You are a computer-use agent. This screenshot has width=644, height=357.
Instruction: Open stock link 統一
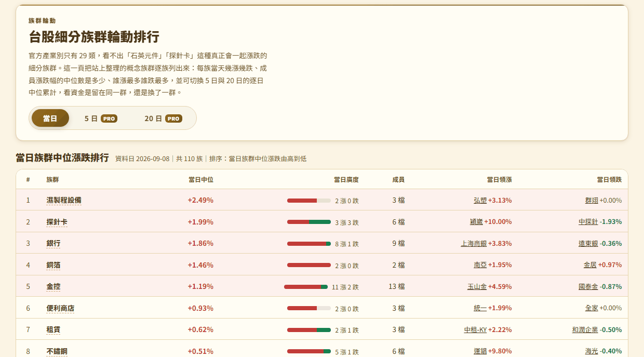pos(480,308)
